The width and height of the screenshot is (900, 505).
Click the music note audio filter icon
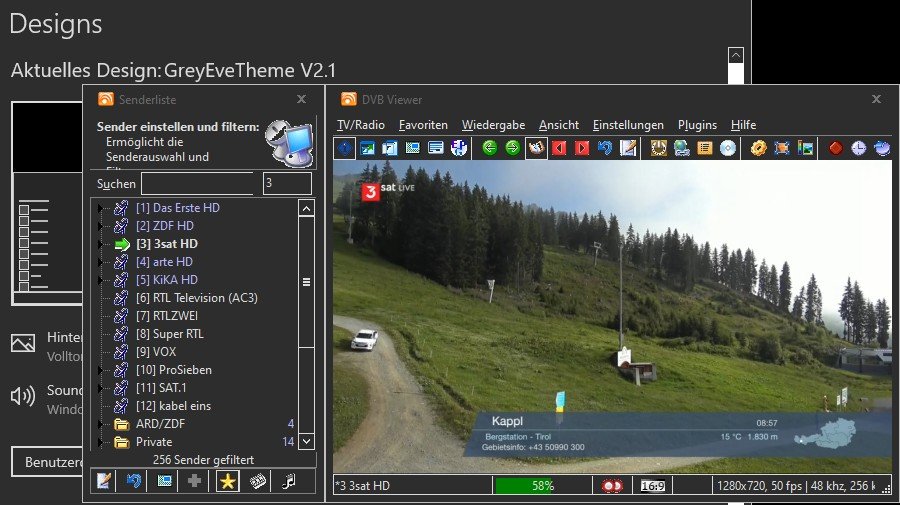289,481
